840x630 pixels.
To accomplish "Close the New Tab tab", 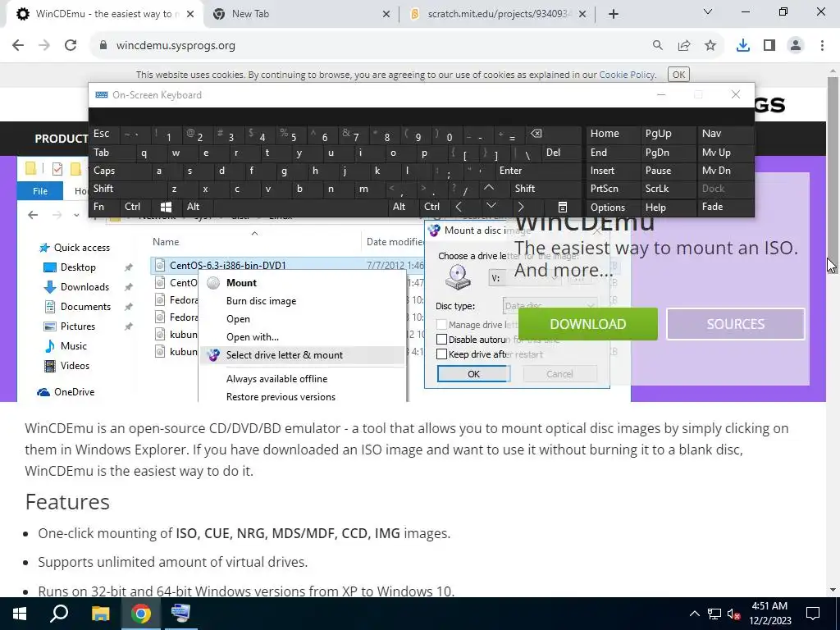I will (386, 14).
